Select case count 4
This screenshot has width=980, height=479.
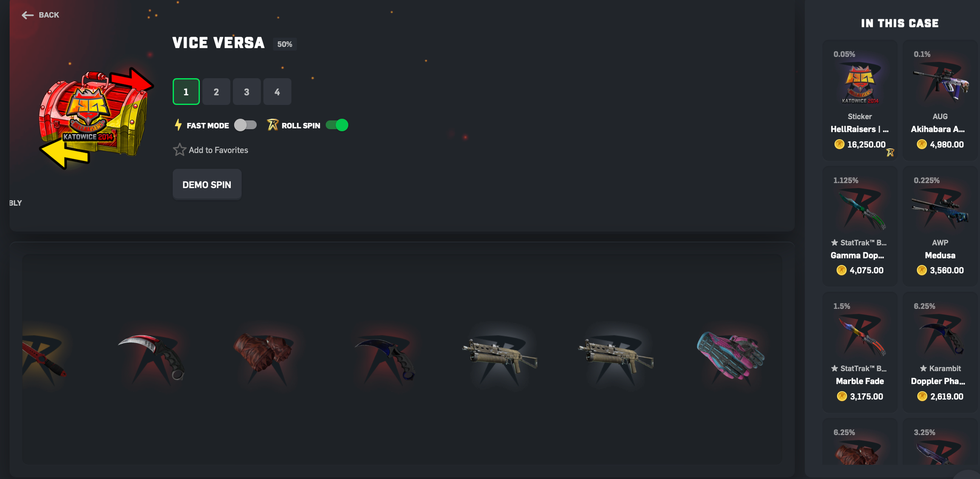click(x=277, y=92)
